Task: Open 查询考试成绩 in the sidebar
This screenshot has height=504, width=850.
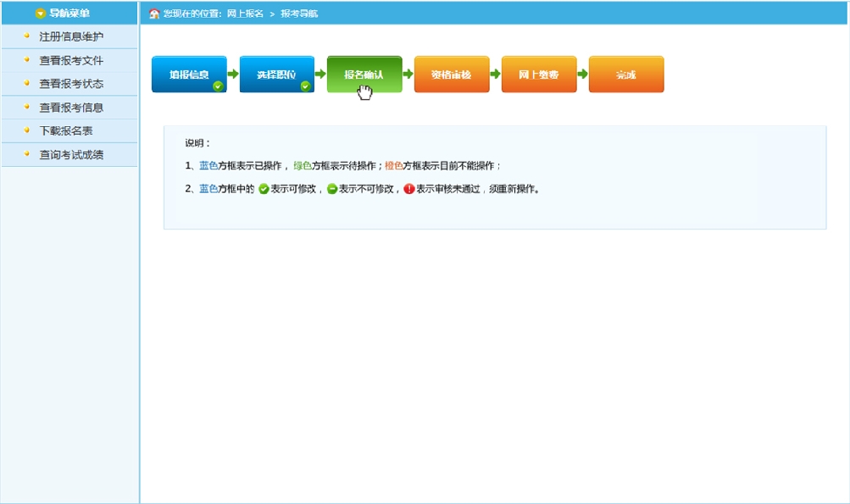Action: click(71, 155)
